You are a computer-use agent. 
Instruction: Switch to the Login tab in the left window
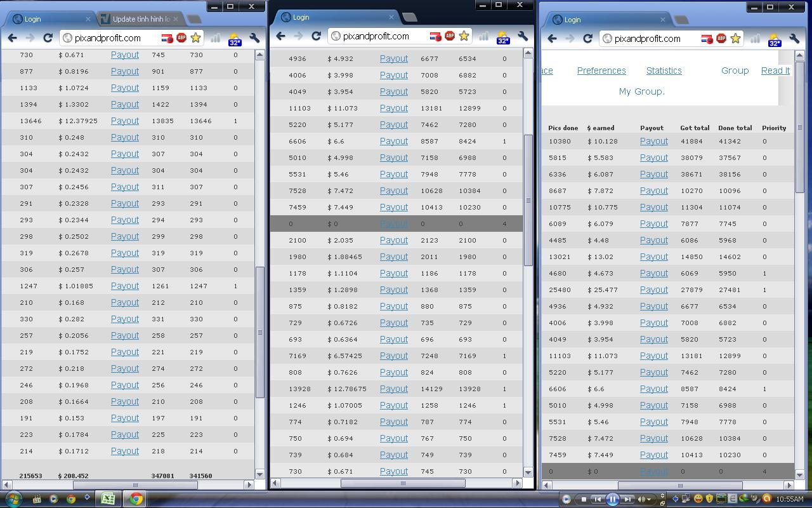pos(51,19)
